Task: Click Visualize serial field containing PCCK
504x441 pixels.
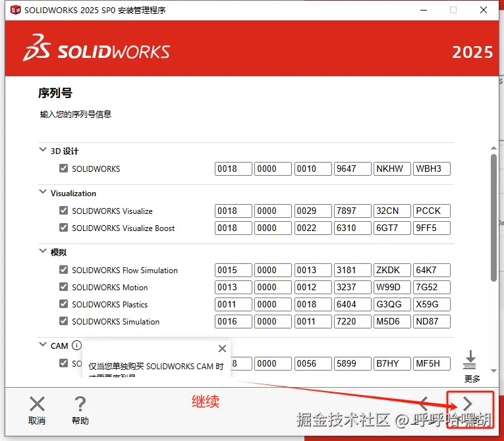Action: pos(432,211)
